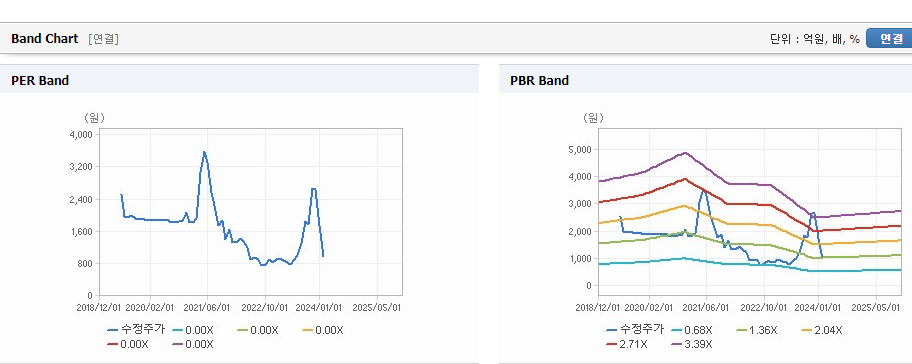Click the PBR Band section title
912x364 pixels.
539,81
